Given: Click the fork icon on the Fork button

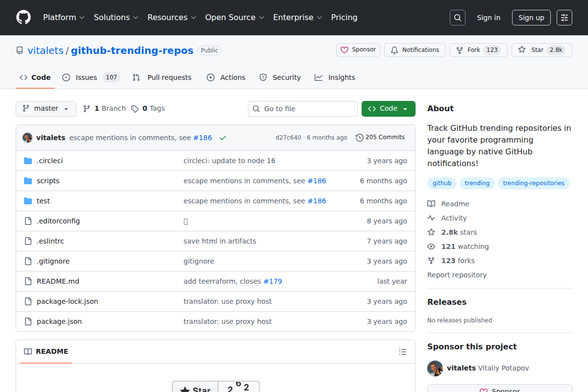Looking at the screenshot, I should pos(459,49).
